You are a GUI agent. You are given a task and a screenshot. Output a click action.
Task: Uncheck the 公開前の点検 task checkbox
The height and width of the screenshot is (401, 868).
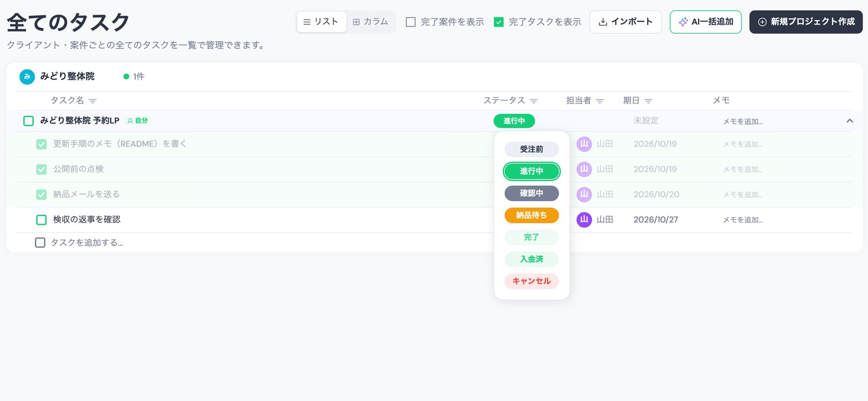coord(41,169)
